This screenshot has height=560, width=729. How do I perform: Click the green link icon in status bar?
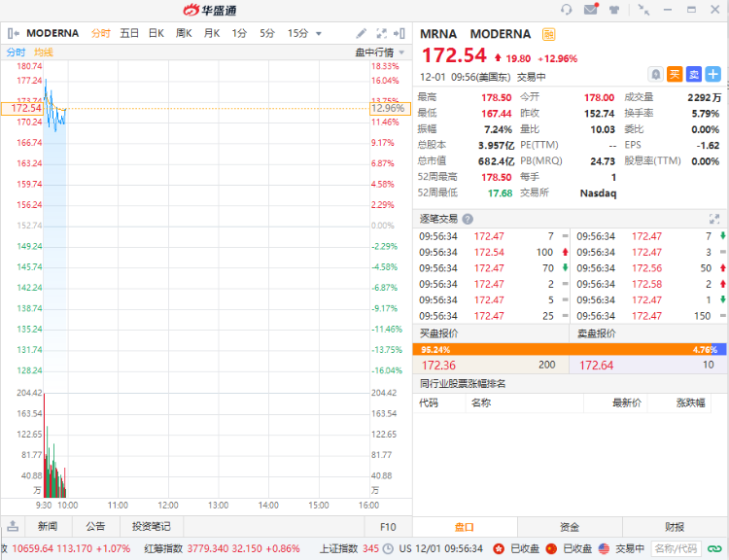click(714, 549)
